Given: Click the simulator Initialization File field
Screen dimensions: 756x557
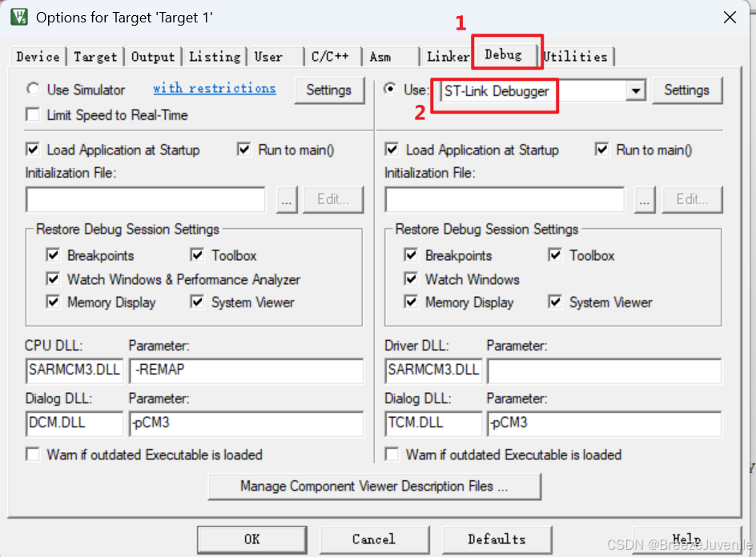Looking at the screenshot, I should pyautogui.click(x=146, y=199).
